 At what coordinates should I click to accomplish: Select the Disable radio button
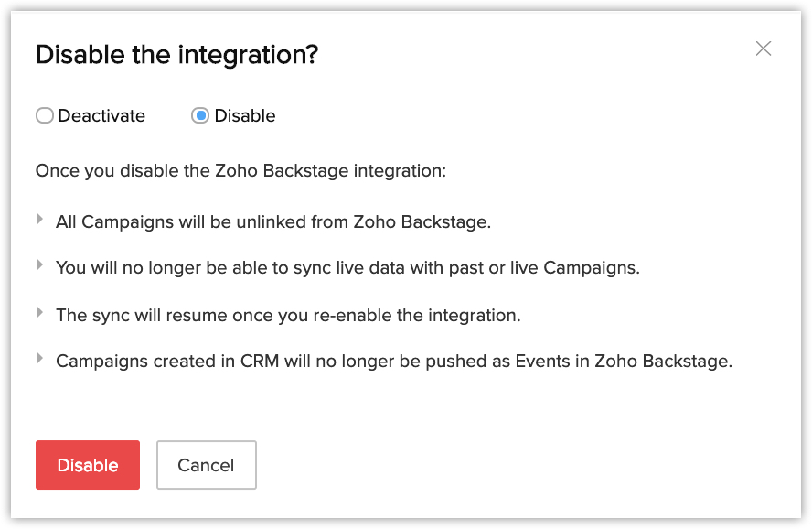(x=200, y=116)
